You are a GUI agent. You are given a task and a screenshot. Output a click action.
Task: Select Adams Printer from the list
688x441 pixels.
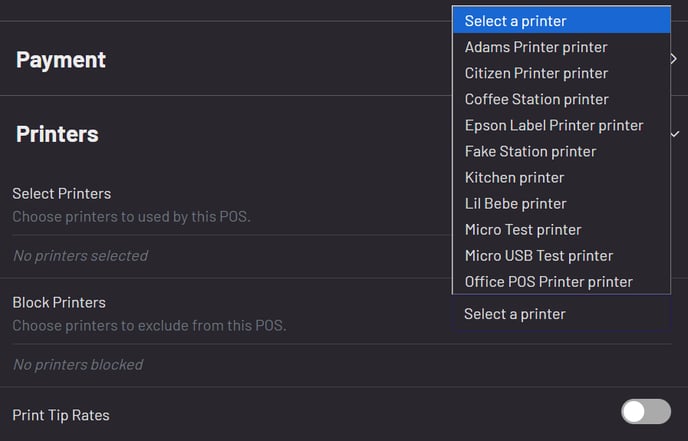coord(536,47)
